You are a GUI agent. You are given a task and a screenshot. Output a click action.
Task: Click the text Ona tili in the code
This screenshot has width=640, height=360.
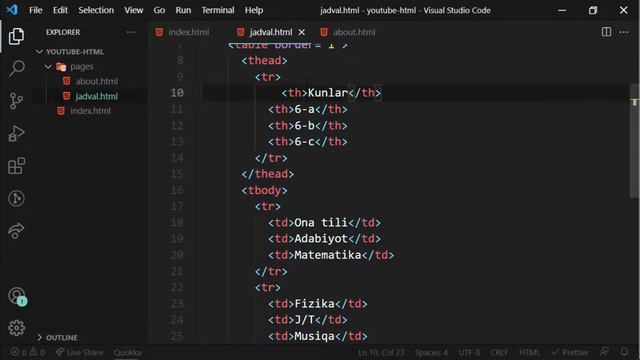coord(321,222)
